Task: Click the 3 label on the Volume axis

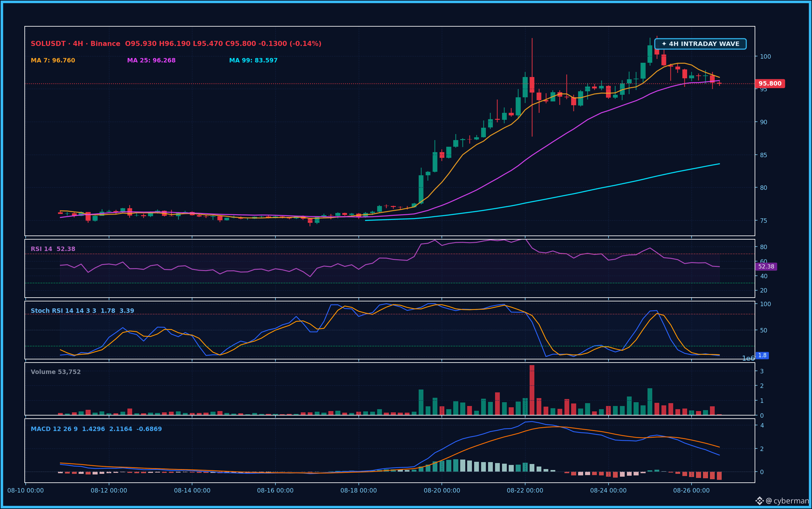Action: click(762, 371)
